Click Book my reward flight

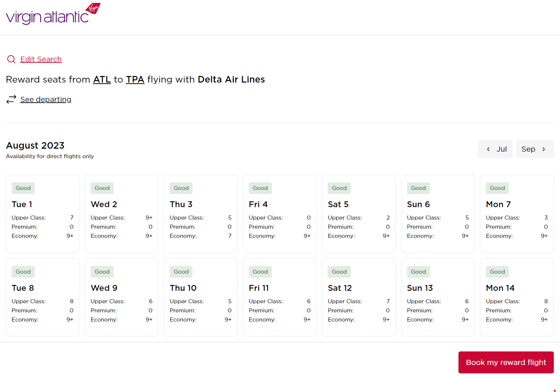point(506,362)
